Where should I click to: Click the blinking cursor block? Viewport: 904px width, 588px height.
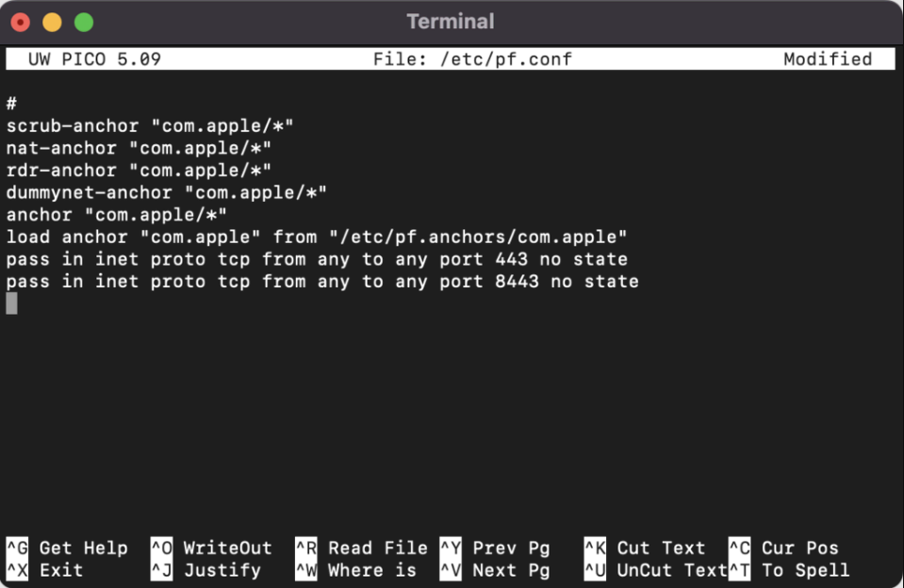[x=10, y=303]
